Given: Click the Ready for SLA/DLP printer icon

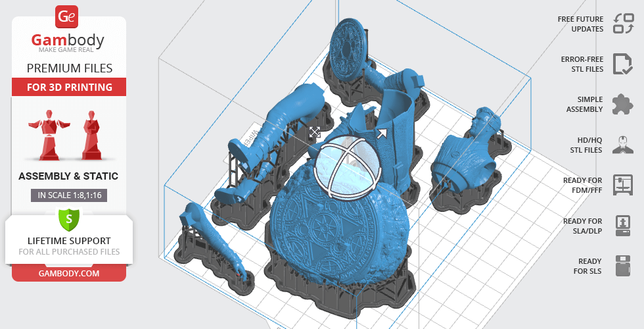Looking at the screenshot, I should (x=622, y=226).
